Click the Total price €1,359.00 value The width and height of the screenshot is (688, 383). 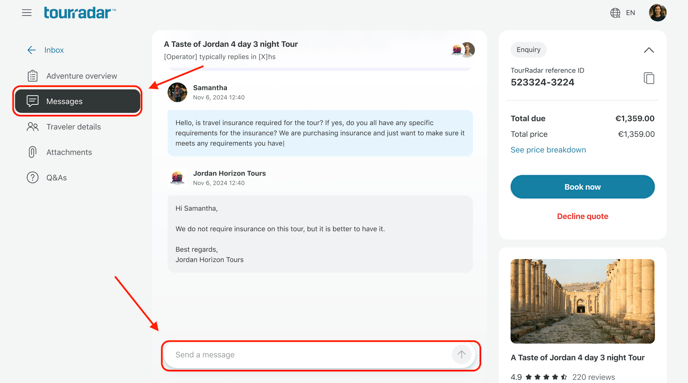[636, 134]
